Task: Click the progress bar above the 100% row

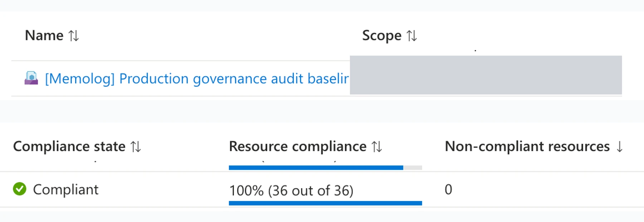Action: [326, 168]
